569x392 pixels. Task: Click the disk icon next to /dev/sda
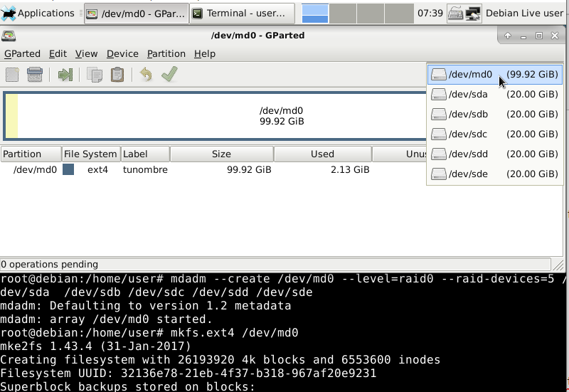point(439,95)
